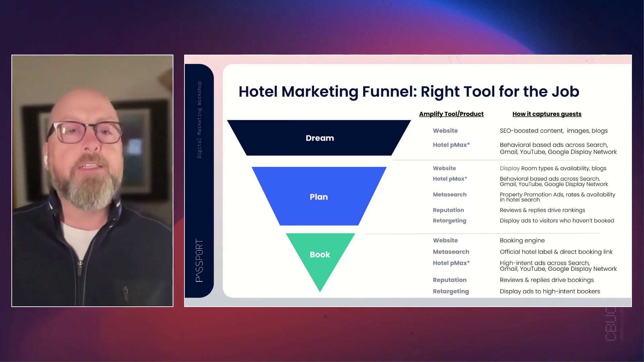Viewport: 644px width, 362px height.
Task: Click Official hotel label & direct booking link
Action: point(556,252)
